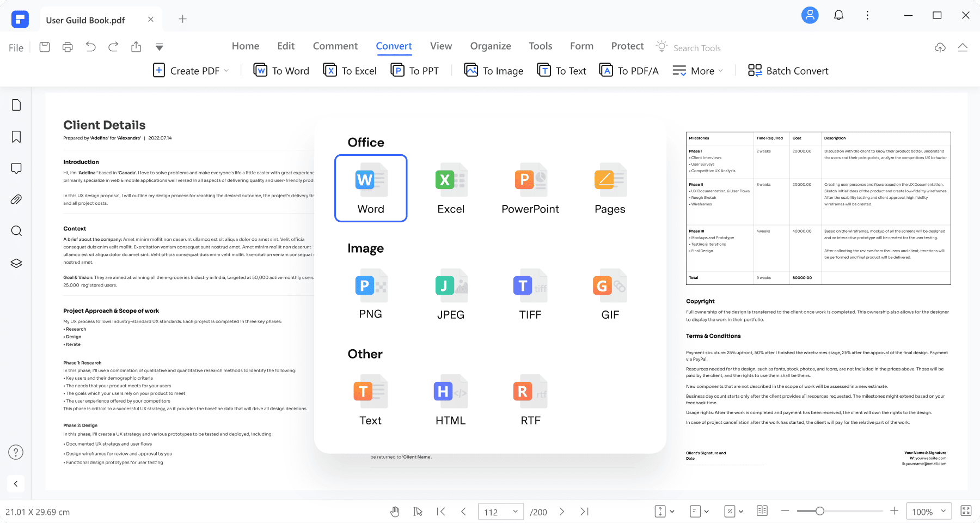The image size is (980, 523).
Task: Open the comments sidebar panel
Action: point(16,168)
